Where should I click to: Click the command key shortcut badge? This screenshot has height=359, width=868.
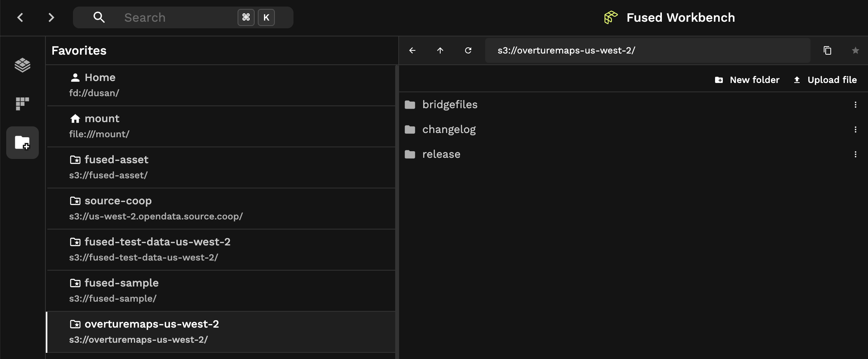246,17
